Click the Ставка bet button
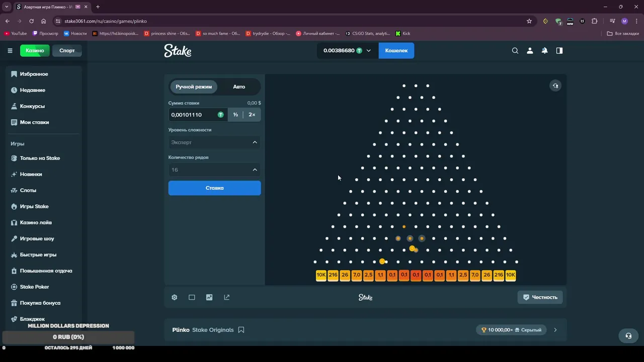The height and width of the screenshot is (362, 644). [x=214, y=188]
